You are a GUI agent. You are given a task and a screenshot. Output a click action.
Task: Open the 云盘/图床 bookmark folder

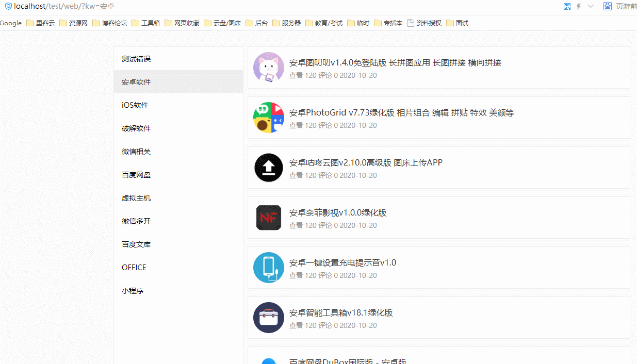pyautogui.click(x=222, y=23)
